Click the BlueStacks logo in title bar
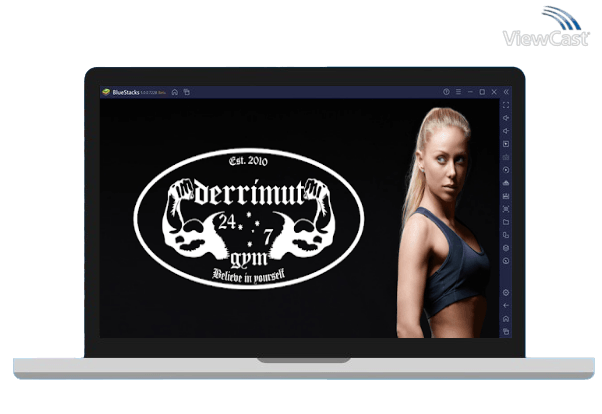This screenshot has width=602, height=414. pyautogui.click(x=106, y=92)
